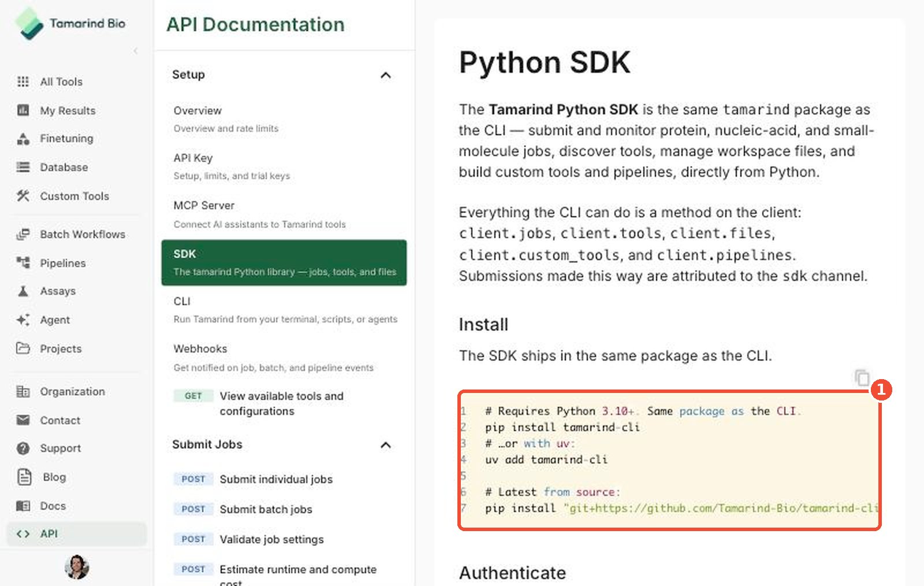Open Estimate runtime and compute cost endpoint
The height and width of the screenshot is (586, 924).
click(284, 576)
